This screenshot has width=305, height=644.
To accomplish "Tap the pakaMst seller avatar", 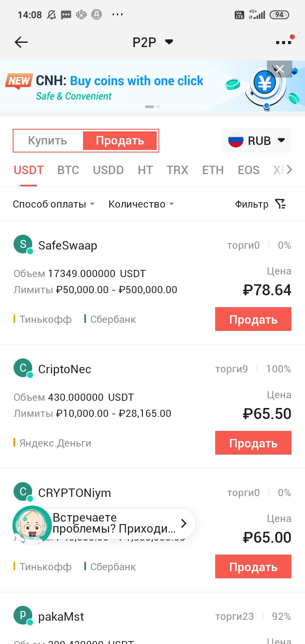I will coord(23,616).
